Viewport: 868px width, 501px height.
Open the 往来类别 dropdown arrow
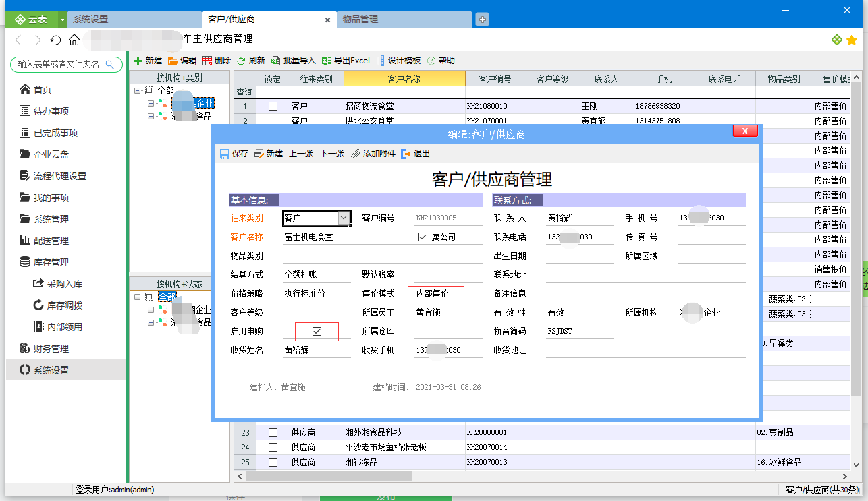pyautogui.click(x=344, y=218)
